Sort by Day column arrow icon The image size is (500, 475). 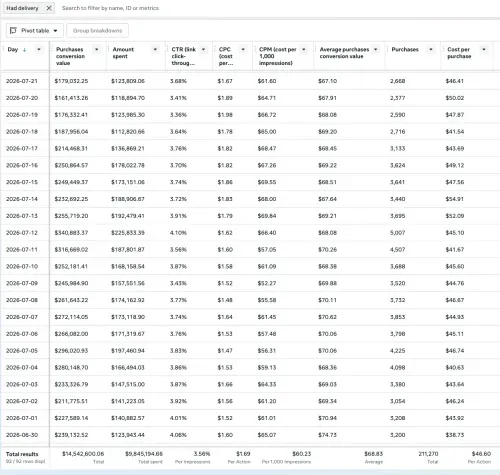(24, 50)
